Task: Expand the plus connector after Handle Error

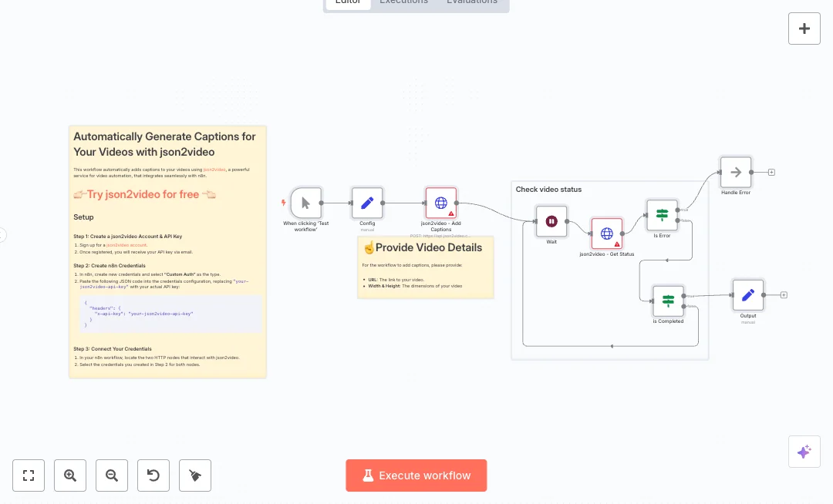Action: point(771,173)
